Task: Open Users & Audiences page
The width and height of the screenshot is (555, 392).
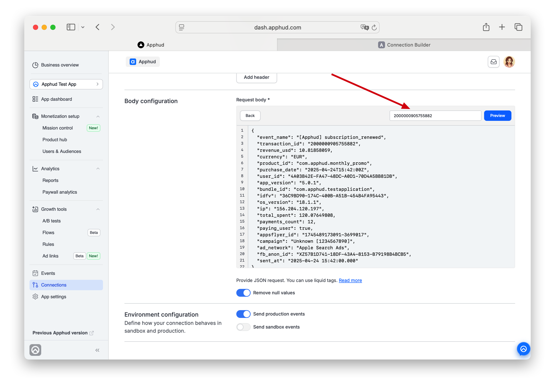Action: pos(62,151)
